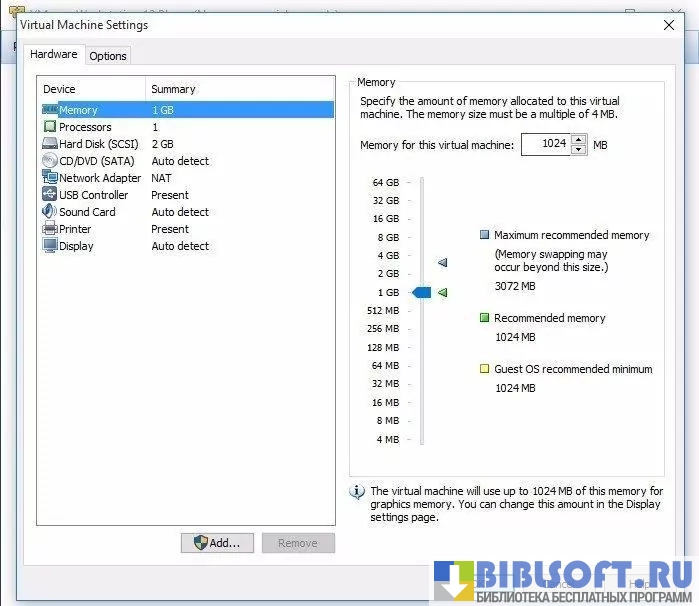This screenshot has height=606, width=699.
Task: Decrease memory with the down stepper arrow
Action: coord(579,150)
